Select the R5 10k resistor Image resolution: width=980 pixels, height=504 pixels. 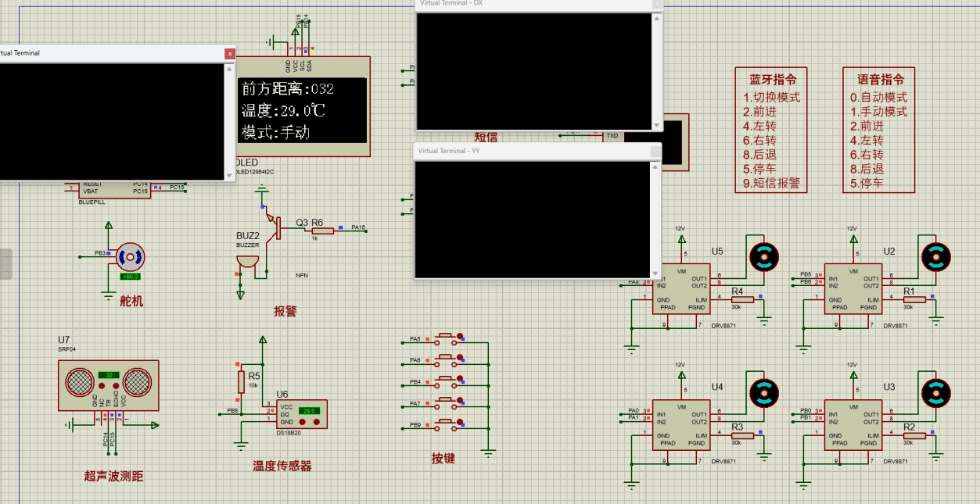[x=242, y=382]
